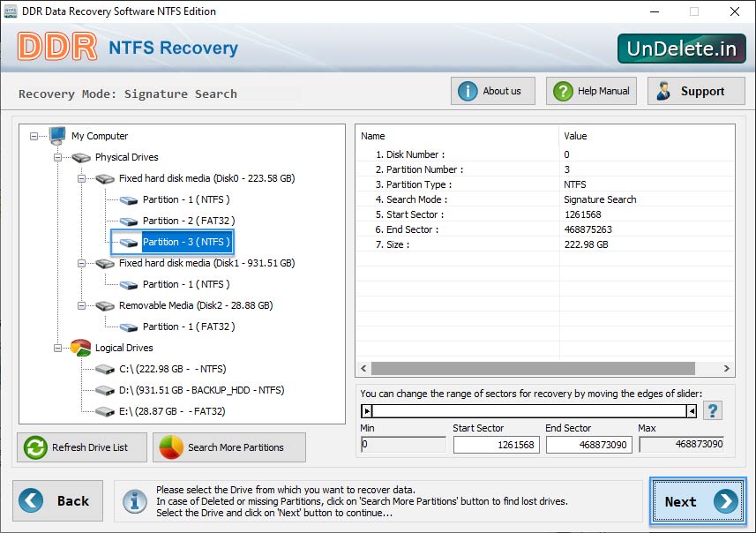
Task: Click the Min field
Action: (x=403, y=444)
